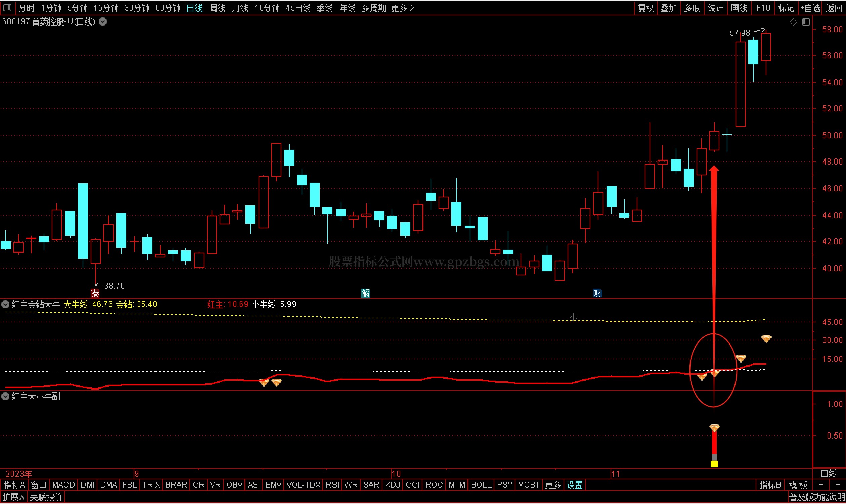Viewport: 846px width, 504px height.
Task: Click 返回 button
Action: pos(834,8)
